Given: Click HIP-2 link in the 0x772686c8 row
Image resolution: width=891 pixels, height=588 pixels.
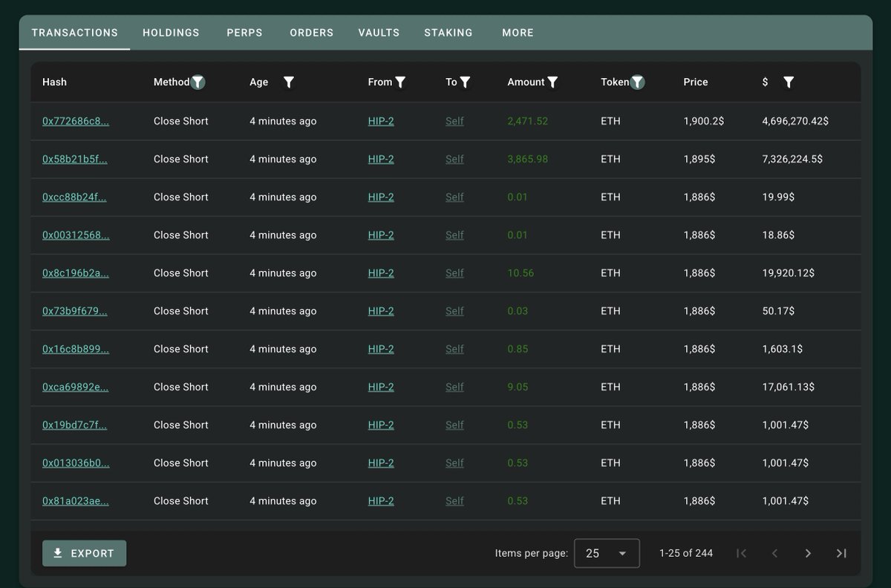Looking at the screenshot, I should pos(381,121).
